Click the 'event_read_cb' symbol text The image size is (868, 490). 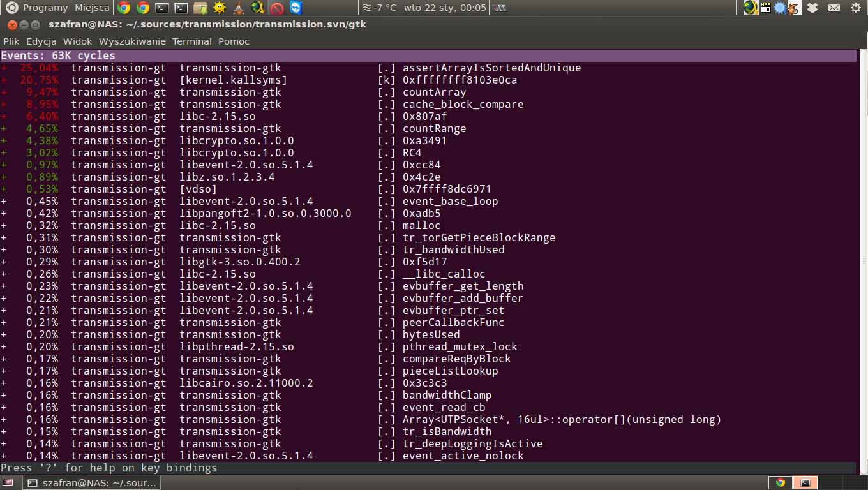(x=444, y=407)
